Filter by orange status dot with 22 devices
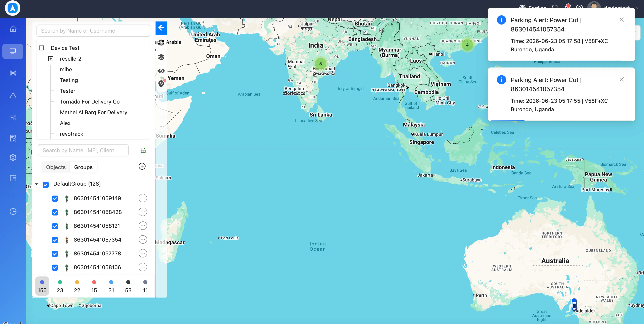 pos(77,286)
